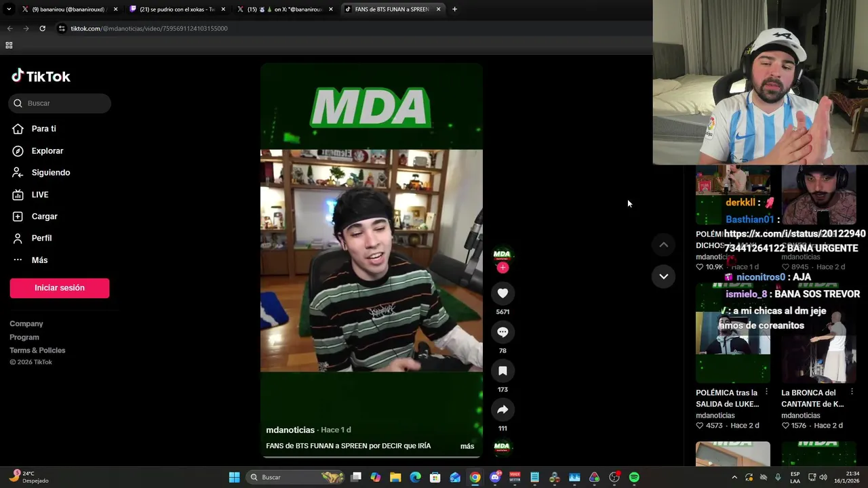Click the MDA sound disc icon
The width and height of the screenshot is (868, 488).
(x=502, y=447)
